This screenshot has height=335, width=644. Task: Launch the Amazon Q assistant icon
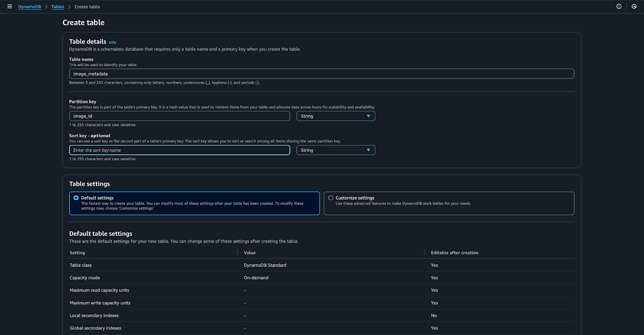click(x=634, y=6)
